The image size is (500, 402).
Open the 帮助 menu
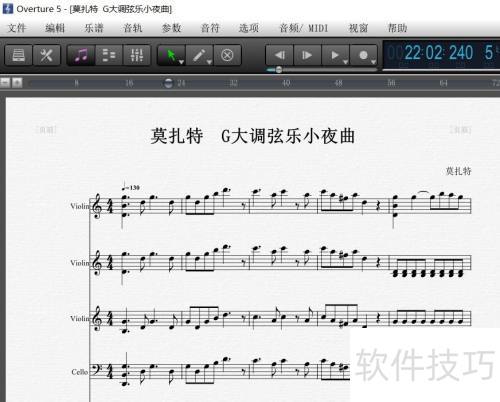coord(397,28)
